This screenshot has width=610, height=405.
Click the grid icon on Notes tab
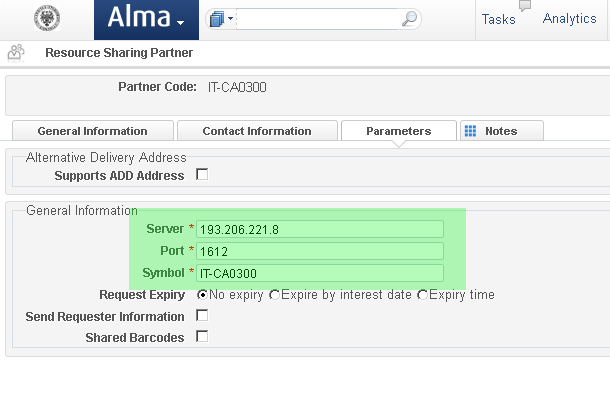470,131
